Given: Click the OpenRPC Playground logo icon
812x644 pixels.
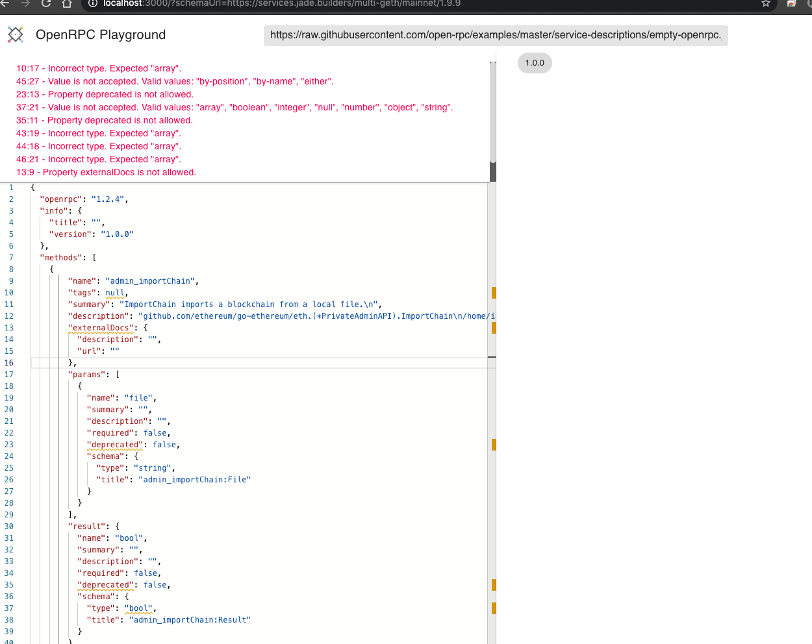Looking at the screenshot, I should click(16, 34).
